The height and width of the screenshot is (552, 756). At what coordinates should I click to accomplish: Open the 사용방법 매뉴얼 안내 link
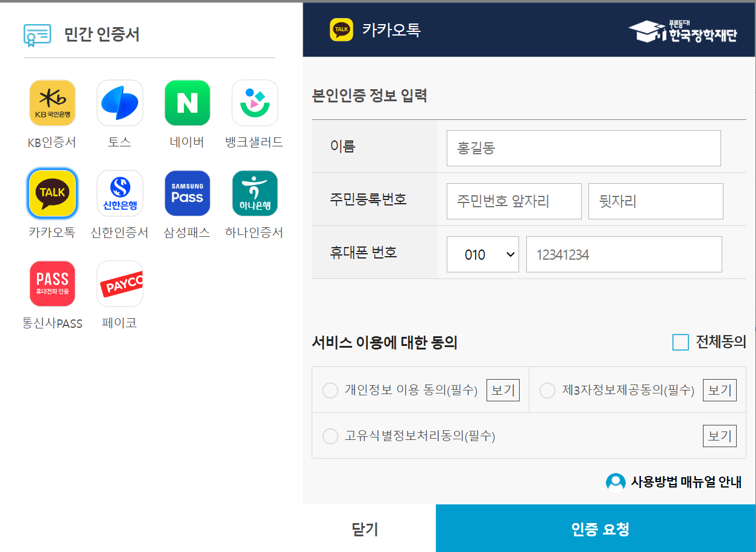tap(686, 482)
